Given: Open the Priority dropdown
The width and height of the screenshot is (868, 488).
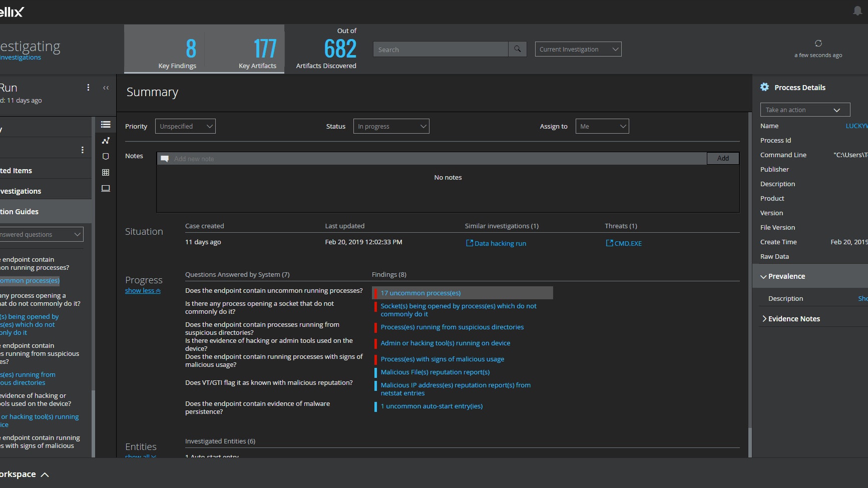Looking at the screenshot, I should click(x=185, y=126).
